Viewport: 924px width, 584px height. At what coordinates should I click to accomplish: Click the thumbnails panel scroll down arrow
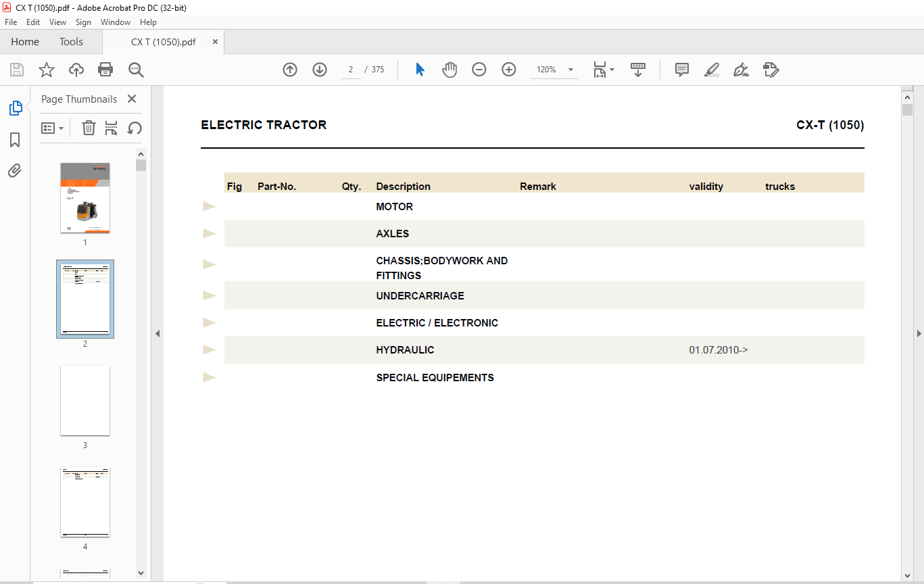pos(141,573)
